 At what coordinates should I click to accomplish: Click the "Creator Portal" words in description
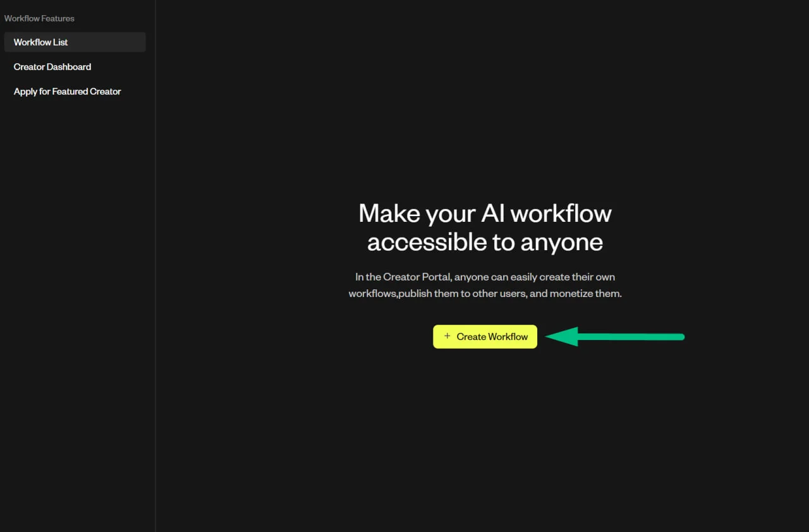(x=417, y=277)
